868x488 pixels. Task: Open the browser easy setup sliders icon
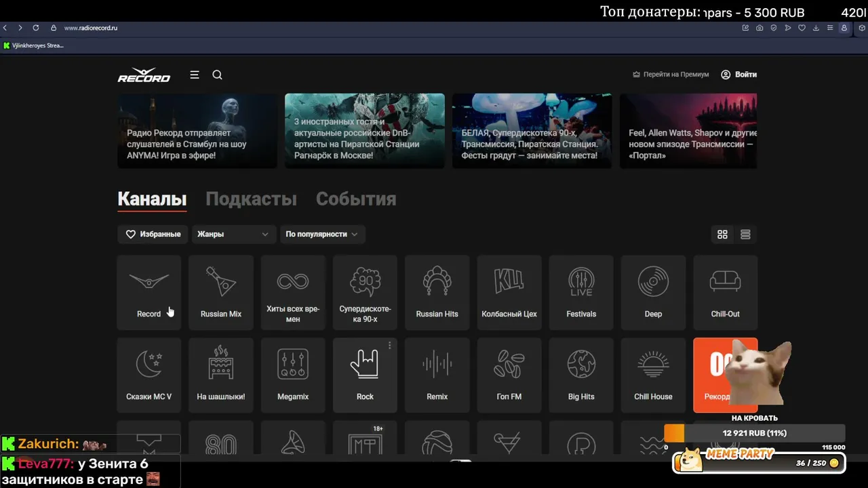click(x=830, y=28)
